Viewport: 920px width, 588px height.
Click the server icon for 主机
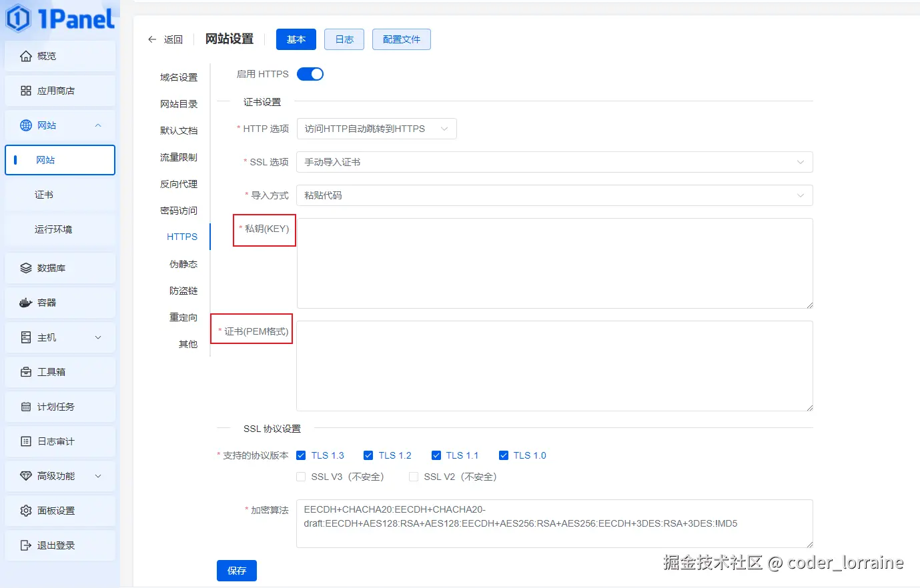tap(26, 337)
